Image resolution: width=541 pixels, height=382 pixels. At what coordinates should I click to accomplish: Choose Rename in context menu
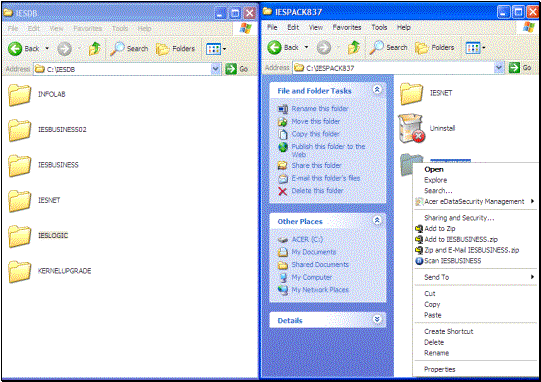click(436, 353)
